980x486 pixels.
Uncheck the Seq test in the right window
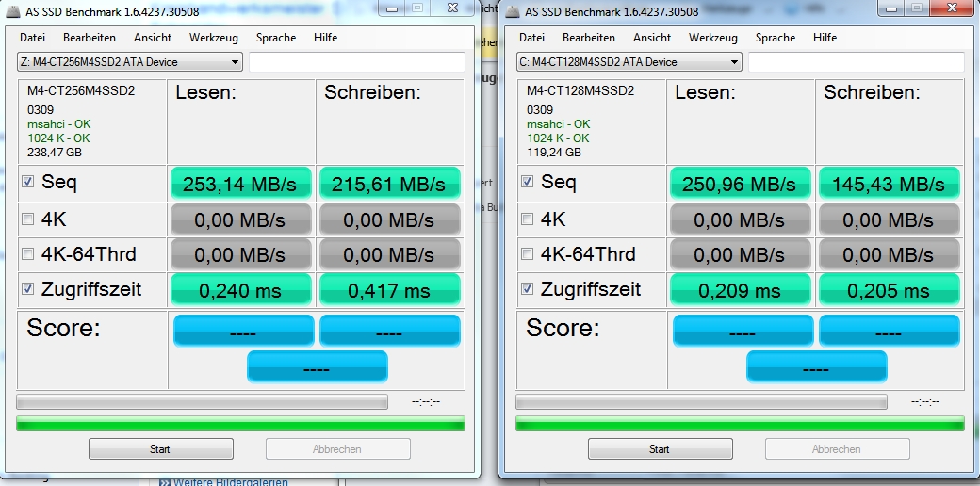527,181
